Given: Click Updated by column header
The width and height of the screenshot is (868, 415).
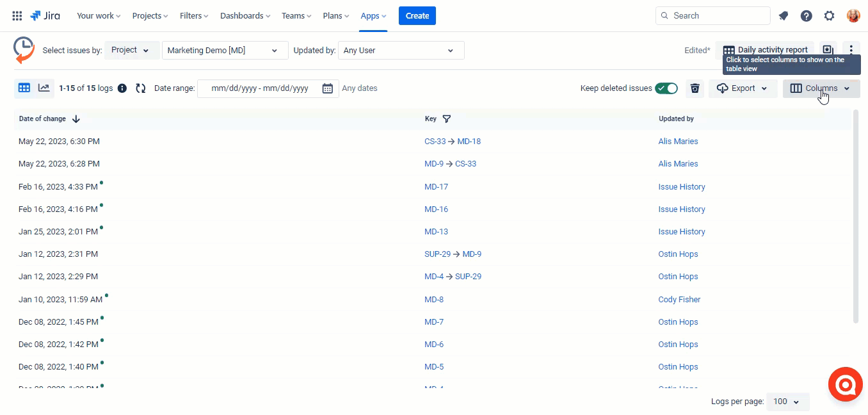Looking at the screenshot, I should pos(676,119).
